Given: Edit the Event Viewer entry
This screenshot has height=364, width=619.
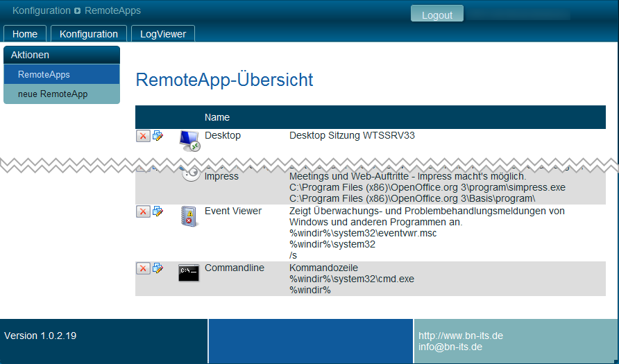Looking at the screenshot, I should (x=158, y=211).
